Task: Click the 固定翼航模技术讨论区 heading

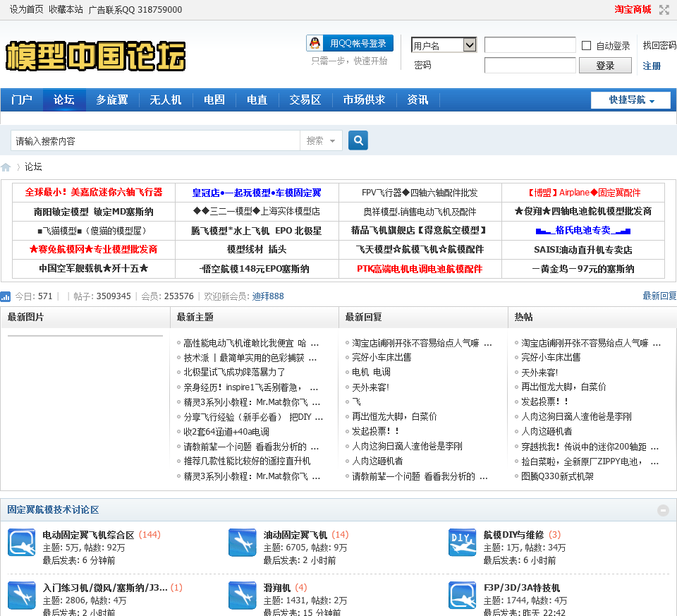Action: click(x=53, y=509)
